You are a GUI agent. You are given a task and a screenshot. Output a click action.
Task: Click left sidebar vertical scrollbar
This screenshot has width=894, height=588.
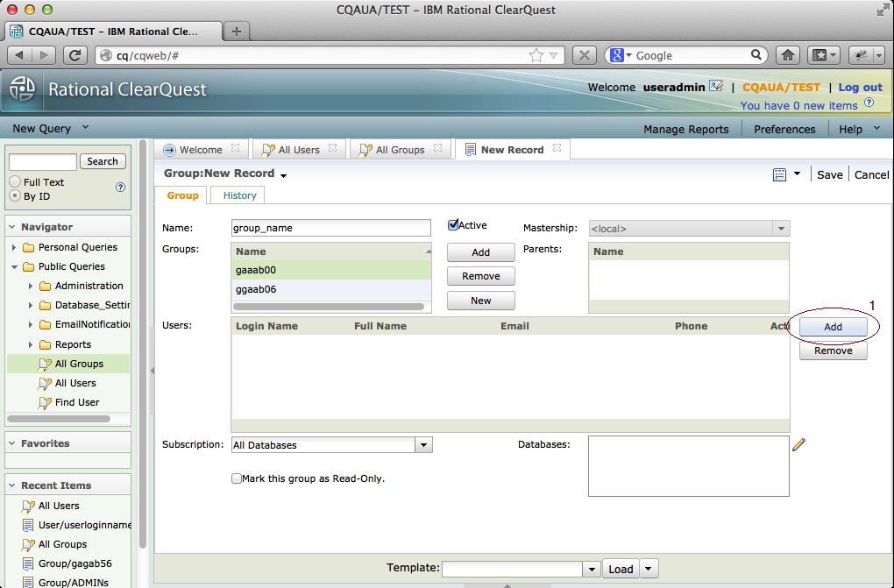(x=143, y=342)
